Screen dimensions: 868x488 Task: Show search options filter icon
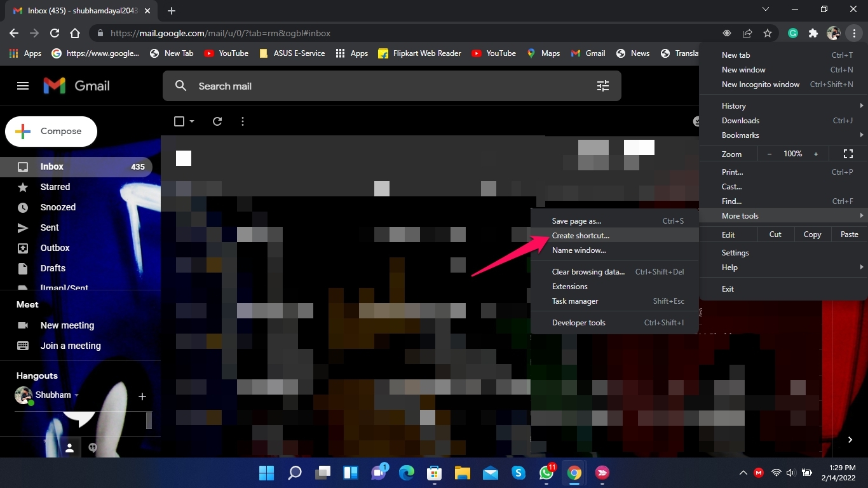(x=603, y=86)
